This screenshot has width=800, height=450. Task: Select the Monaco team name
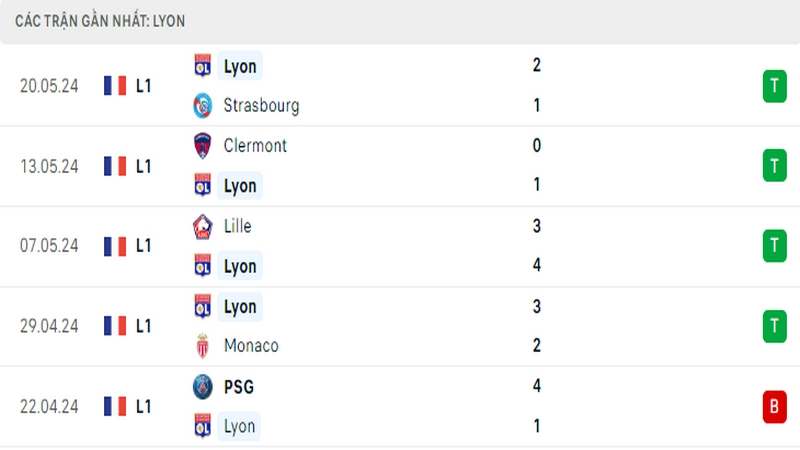click(x=251, y=346)
